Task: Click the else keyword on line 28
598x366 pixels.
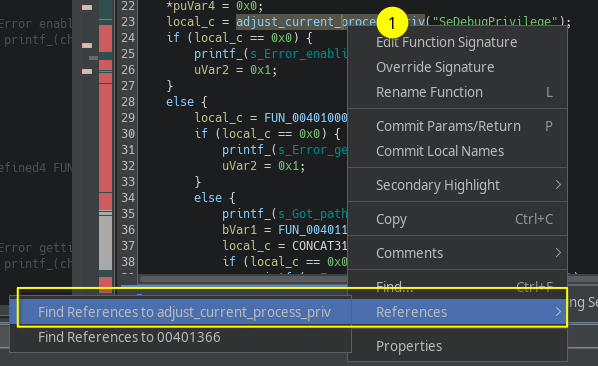Action: click(x=180, y=102)
